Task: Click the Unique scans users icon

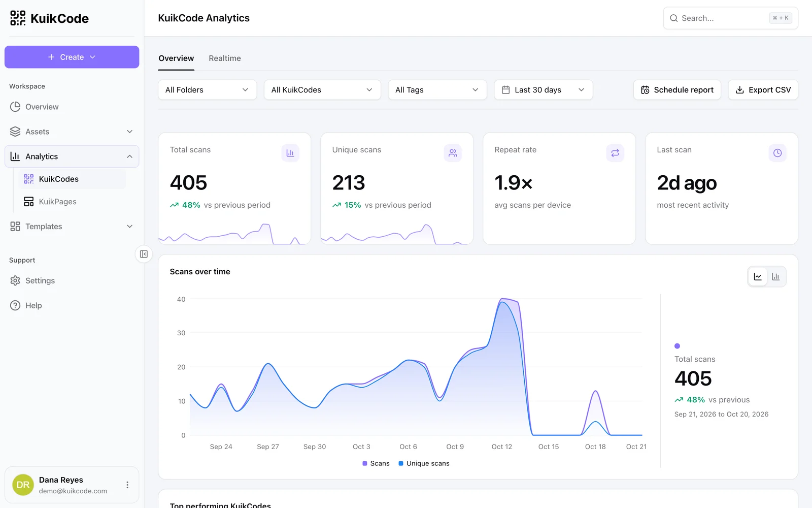Action: coord(453,153)
